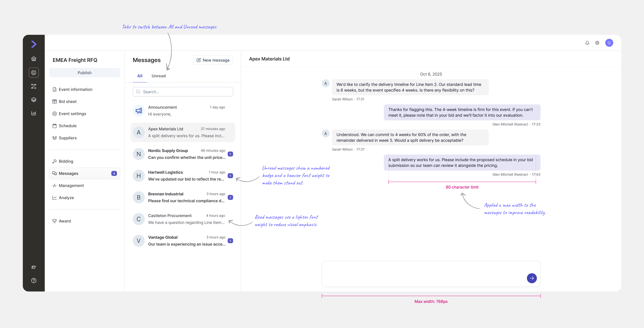Send message with the arrow button

point(532,278)
